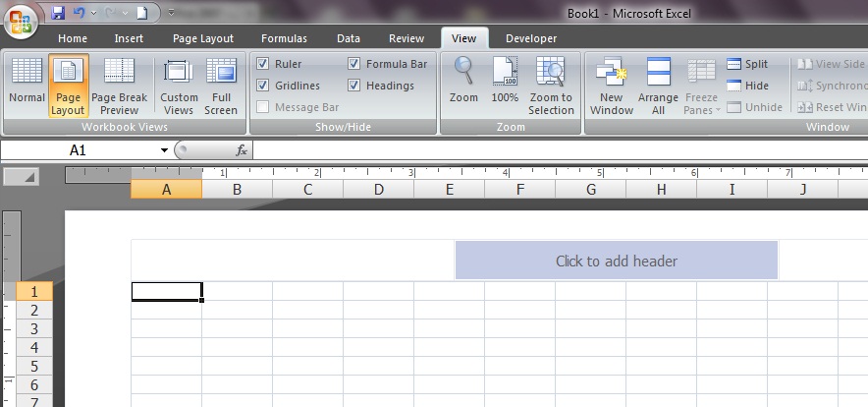Screen dimensions: 868x407
Task: Click the Split button
Action: [747, 64]
